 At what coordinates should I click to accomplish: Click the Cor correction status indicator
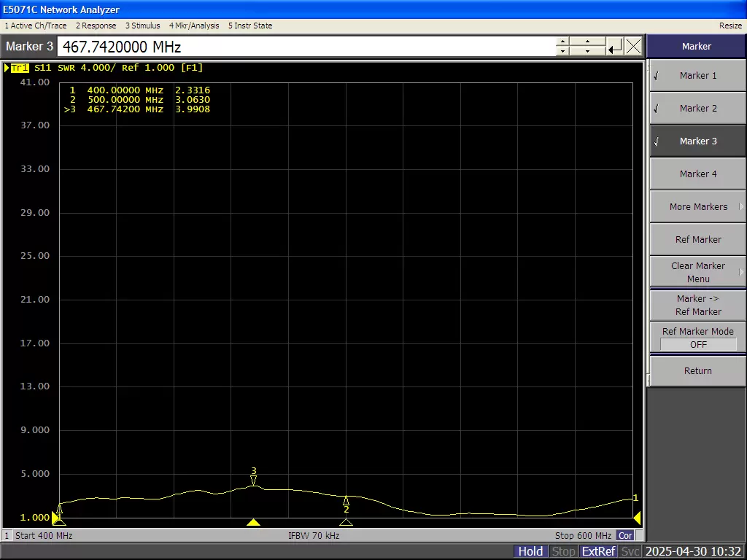click(x=625, y=535)
